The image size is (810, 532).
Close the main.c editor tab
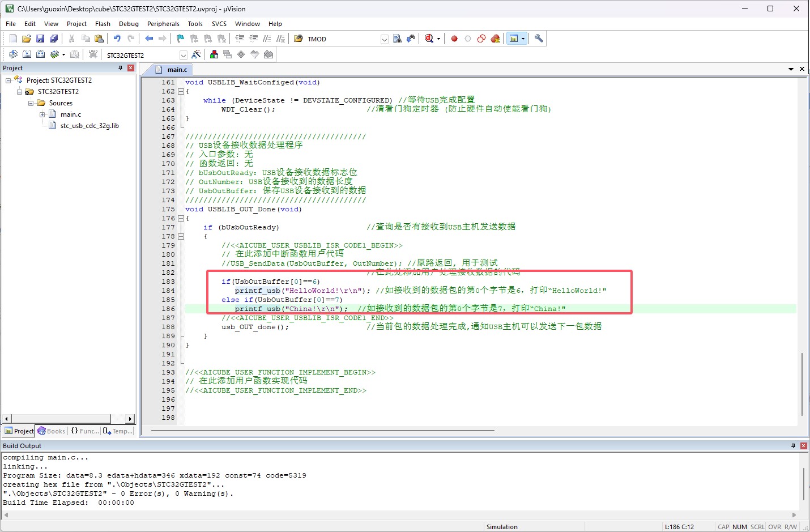click(802, 69)
